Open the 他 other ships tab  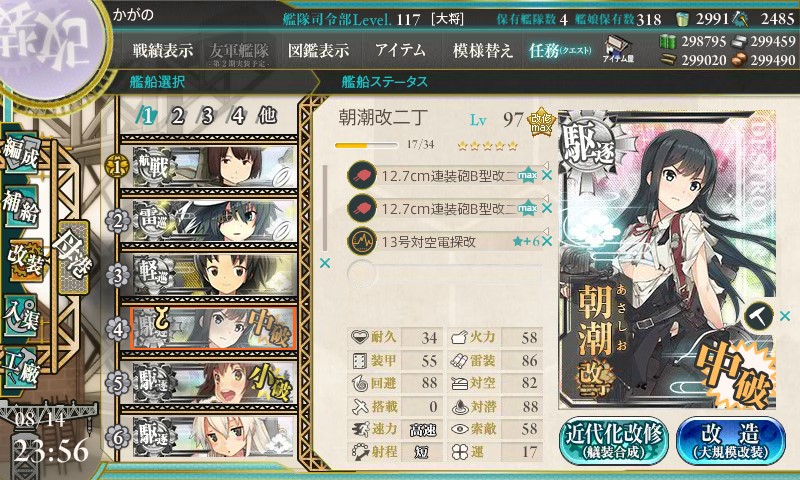[267, 116]
